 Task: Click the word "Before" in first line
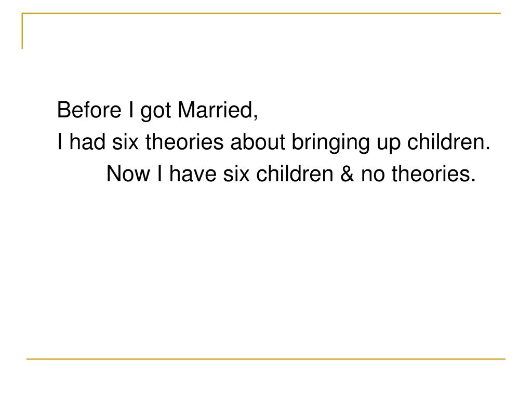pyautogui.click(x=89, y=110)
